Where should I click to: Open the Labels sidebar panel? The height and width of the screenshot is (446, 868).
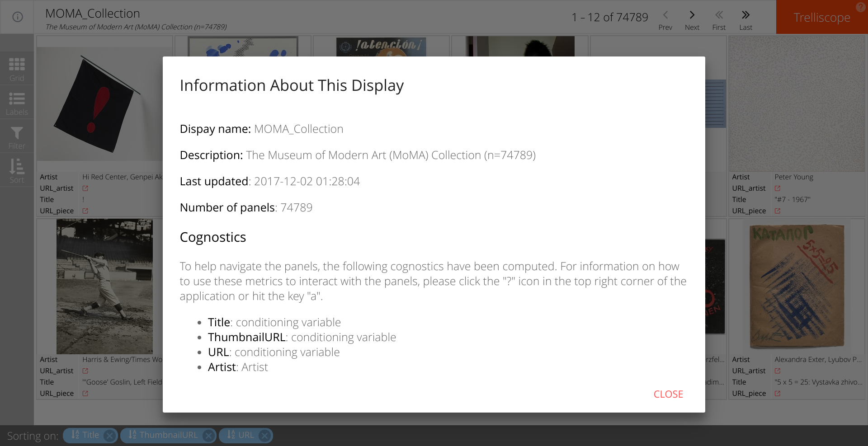tap(17, 103)
